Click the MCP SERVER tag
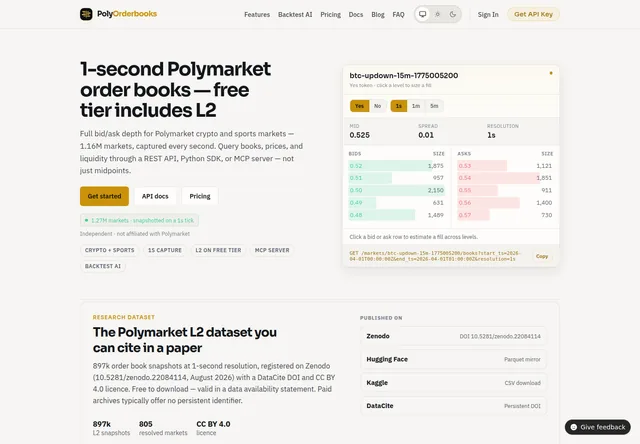This screenshot has height=444, width=640. click(x=272, y=250)
